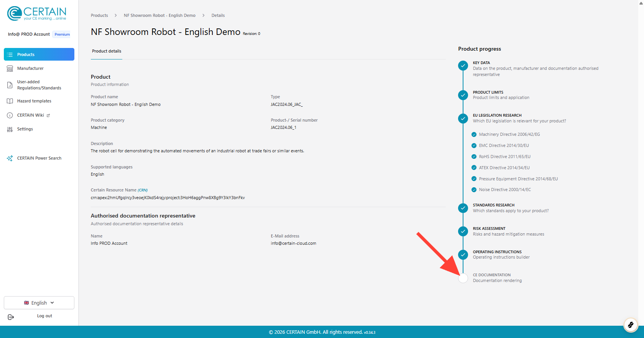The height and width of the screenshot is (338, 644).
Task: Click the Certain Resource Name value string
Action: tap(168, 198)
